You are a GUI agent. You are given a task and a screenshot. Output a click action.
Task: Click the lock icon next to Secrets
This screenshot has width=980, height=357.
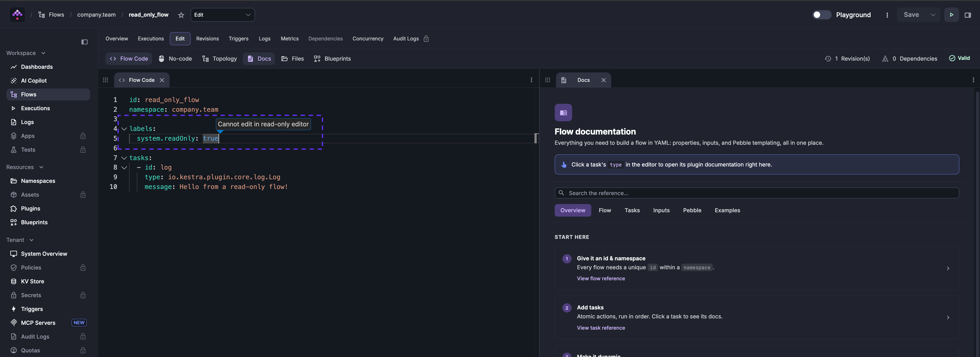83,295
